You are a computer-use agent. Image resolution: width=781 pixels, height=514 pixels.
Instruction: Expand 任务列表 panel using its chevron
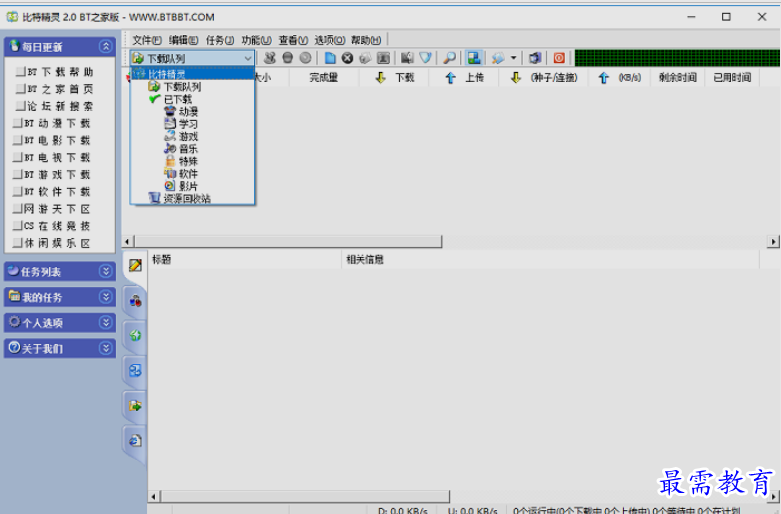[x=105, y=271]
